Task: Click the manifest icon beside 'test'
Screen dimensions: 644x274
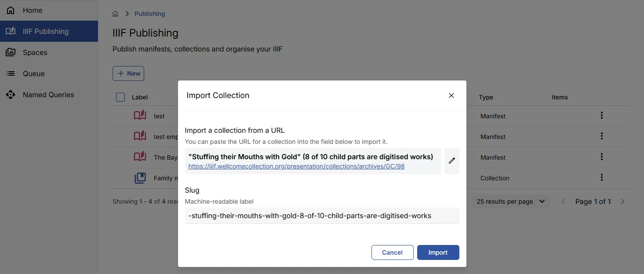Action: coord(140,114)
